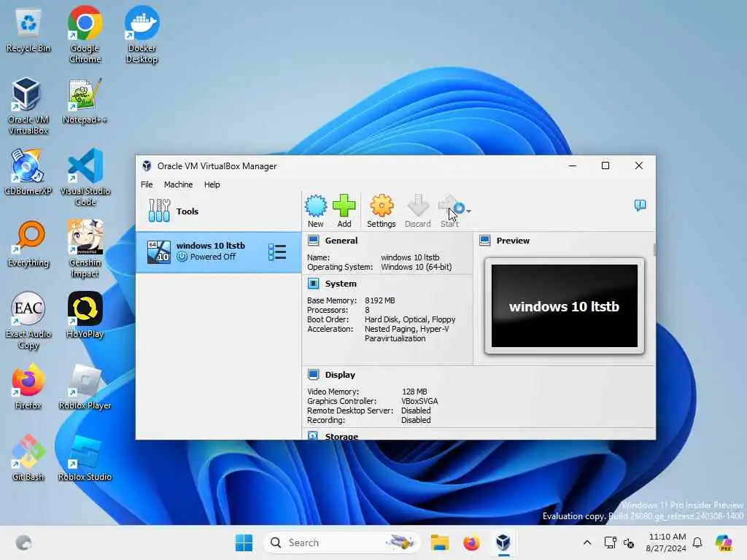Click the Storage section disk icon

[313, 435]
